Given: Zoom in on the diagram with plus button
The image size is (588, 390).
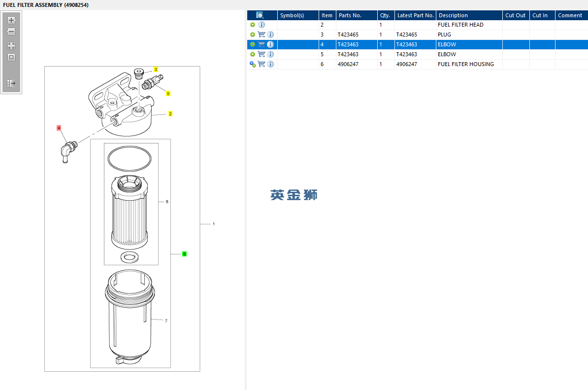Looking at the screenshot, I should pyautogui.click(x=11, y=20).
